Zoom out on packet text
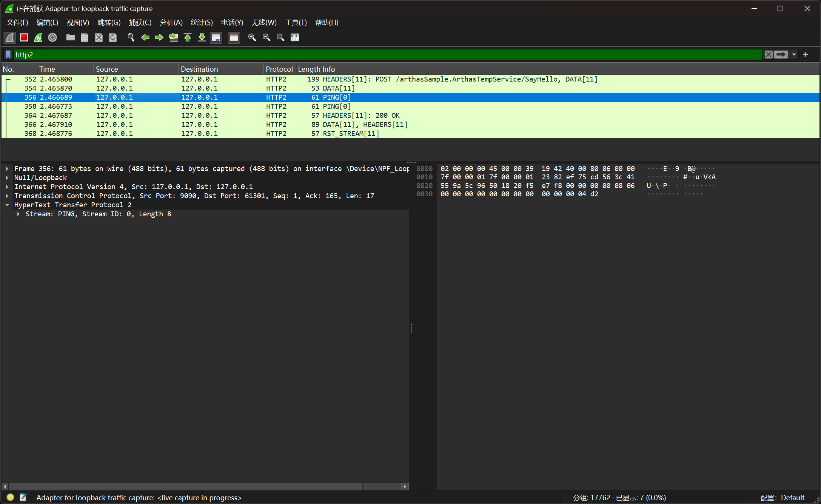821x504 pixels. click(266, 37)
